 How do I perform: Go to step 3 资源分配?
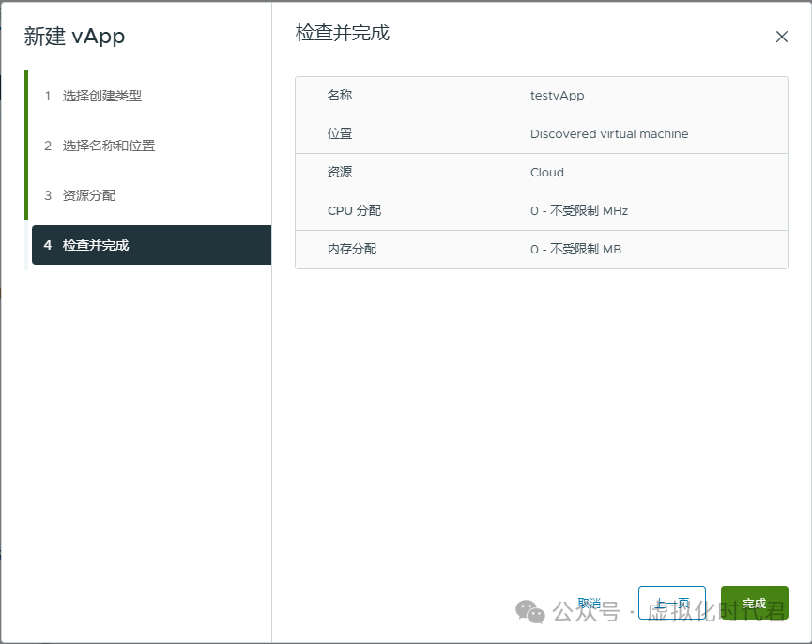(x=80, y=195)
